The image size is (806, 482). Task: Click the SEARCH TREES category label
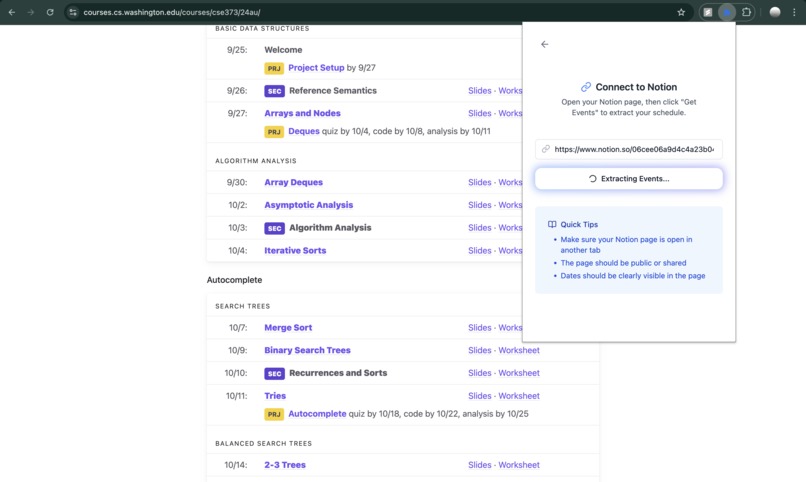tap(243, 306)
